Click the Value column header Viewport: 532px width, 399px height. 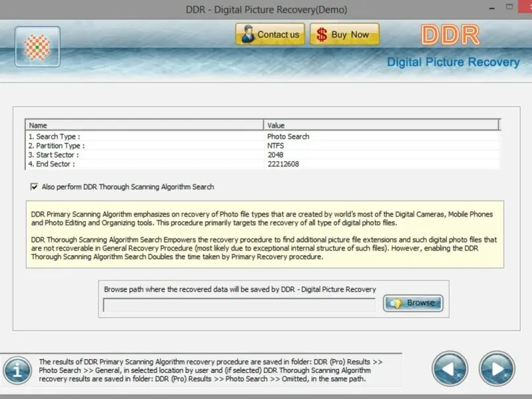(381, 125)
